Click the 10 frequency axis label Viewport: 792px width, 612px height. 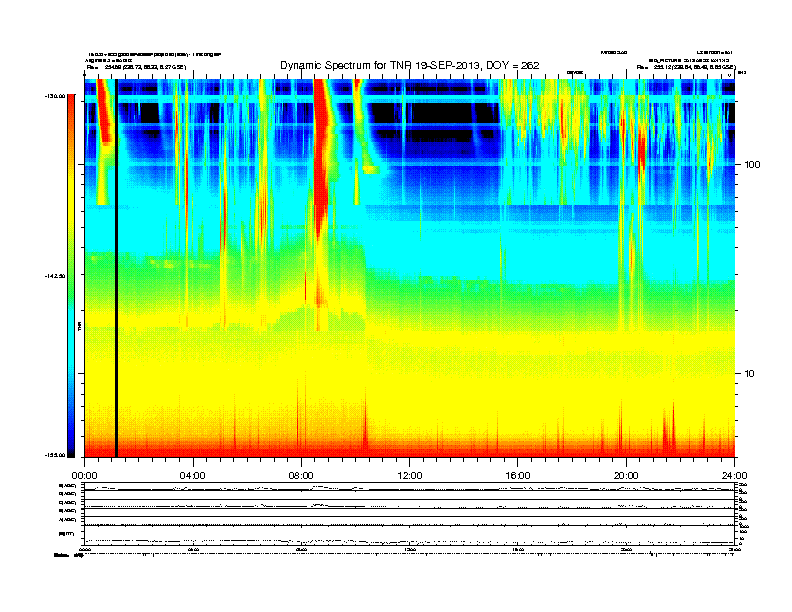click(750, 374)
